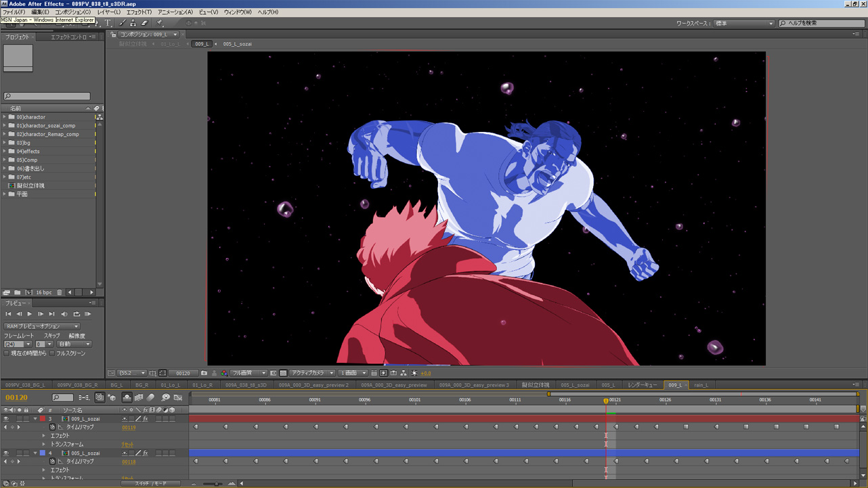Open brainstorm icon in timeline
This screenshot has height=488, width=868.
click(166, 397)
